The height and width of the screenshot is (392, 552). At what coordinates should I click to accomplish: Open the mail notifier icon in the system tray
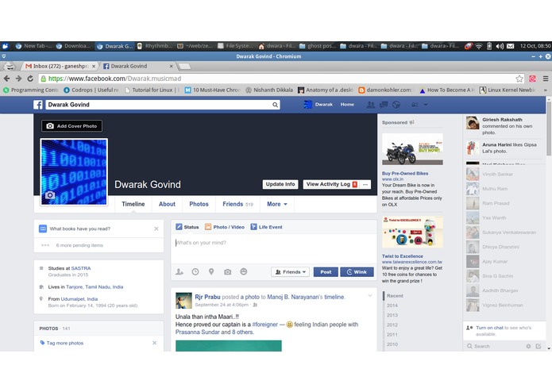pos(511,46)
